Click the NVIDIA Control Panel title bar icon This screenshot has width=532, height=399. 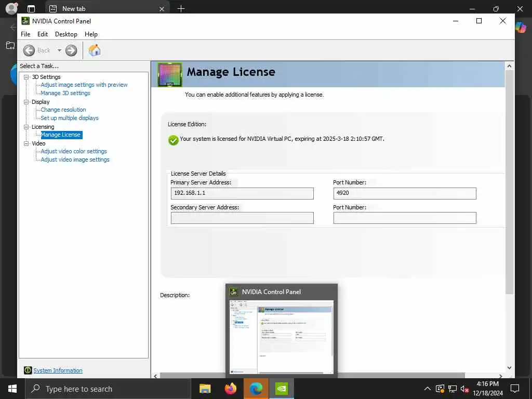[25, 21]
